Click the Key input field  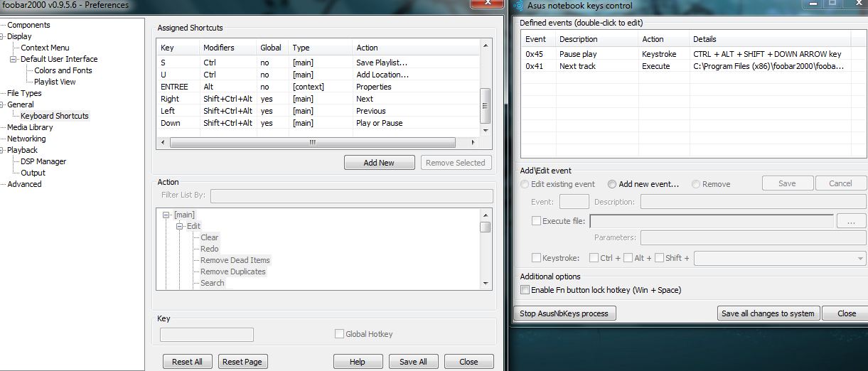[x=206, y=335]
